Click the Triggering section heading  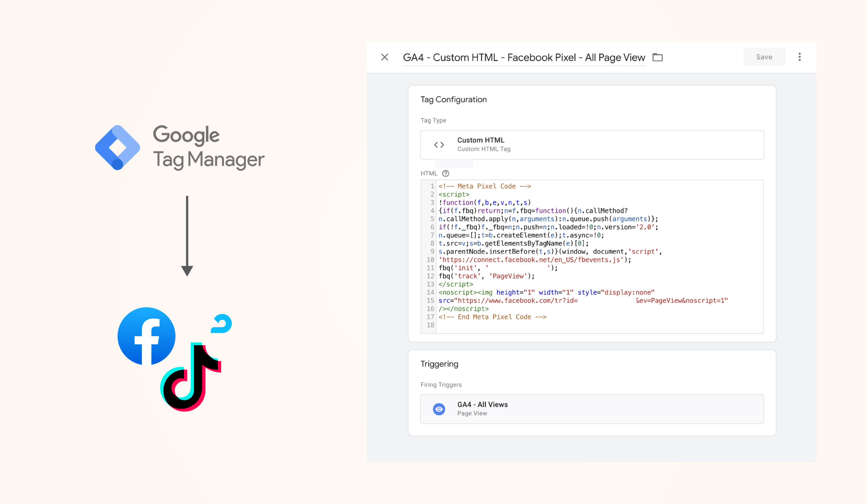pyautogui.click(x=439, y=364)
